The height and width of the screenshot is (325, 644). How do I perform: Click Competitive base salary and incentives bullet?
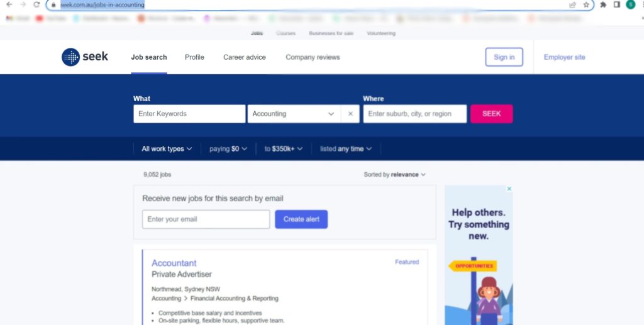(x=210, y=312)
